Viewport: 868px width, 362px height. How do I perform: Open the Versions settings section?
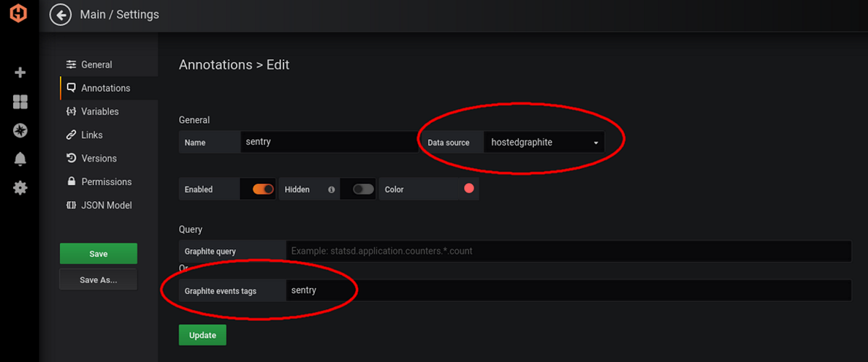point(109,158)
